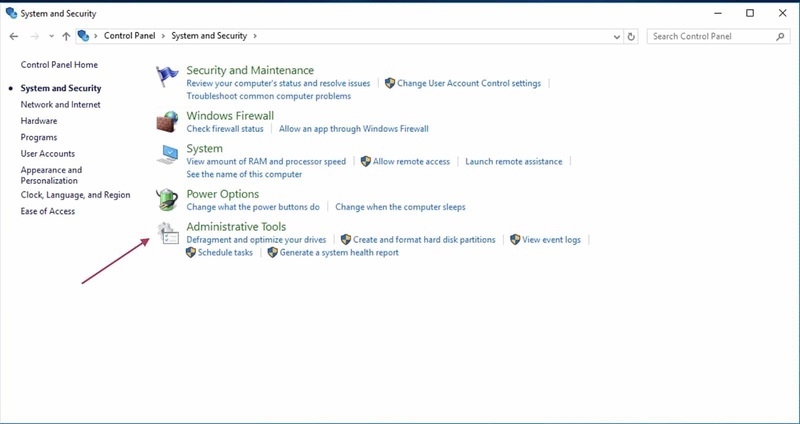
Task: Expand the address bar history dropdown
Action: [x=617, y=36]
